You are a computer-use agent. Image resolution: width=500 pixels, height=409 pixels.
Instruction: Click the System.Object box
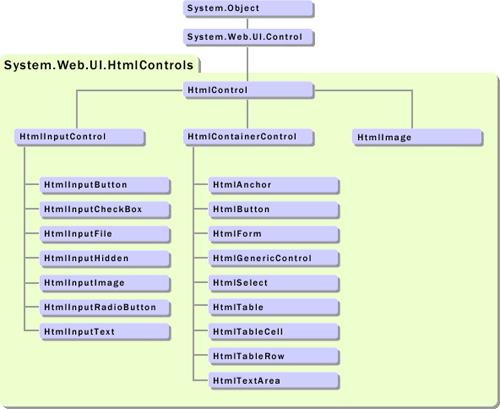248,8
